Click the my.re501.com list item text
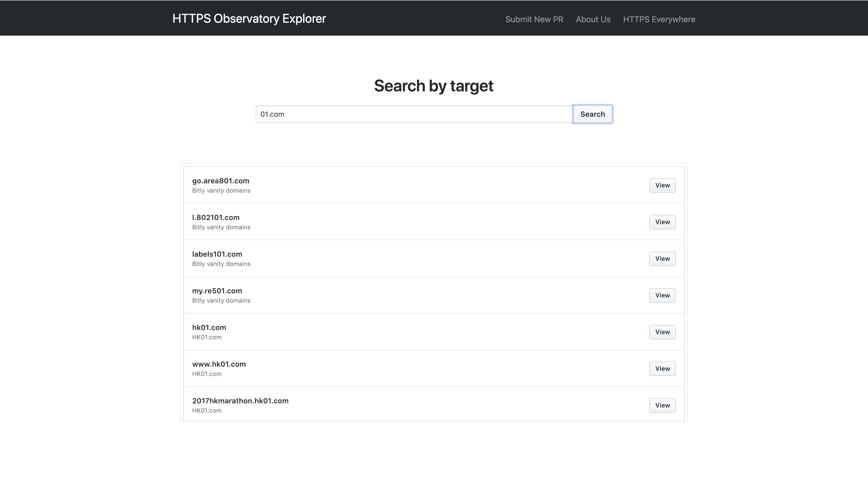 (x=217, y=291)
